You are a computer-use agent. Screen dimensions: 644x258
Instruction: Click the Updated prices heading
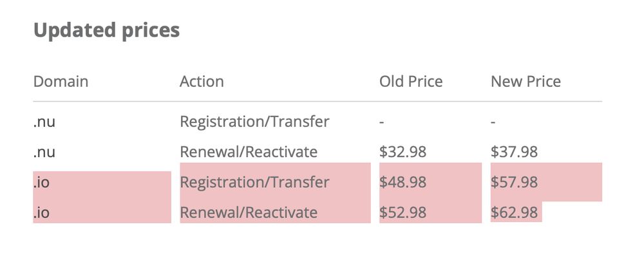[x=106, y=31]
